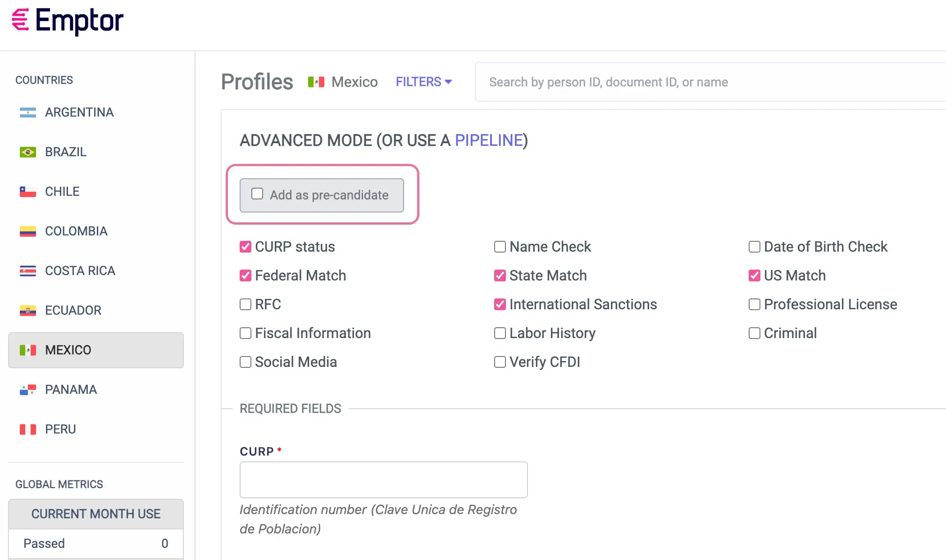Select the Panama flag icon
This screenshot has height=560, width=946.
pyautogui.click(x=28, y=389)
